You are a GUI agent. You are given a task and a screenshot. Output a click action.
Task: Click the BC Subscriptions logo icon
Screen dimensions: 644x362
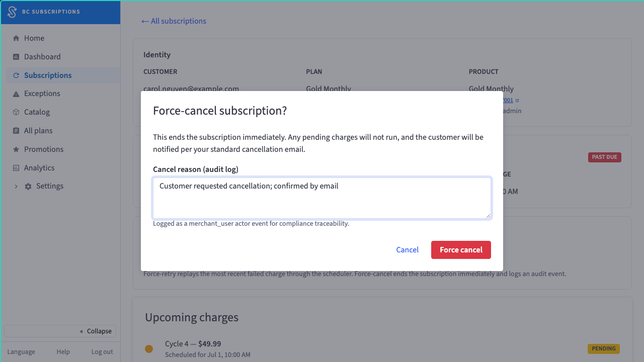[12, 12]
